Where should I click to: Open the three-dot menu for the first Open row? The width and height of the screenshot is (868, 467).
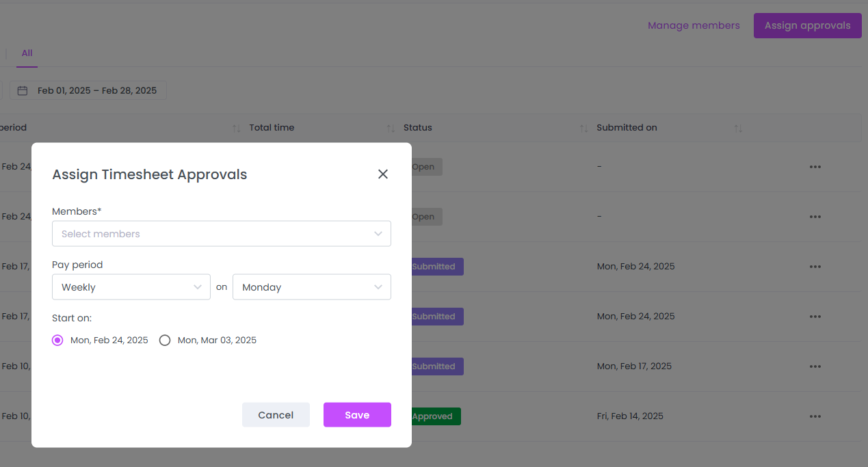[x=815, y=166]
